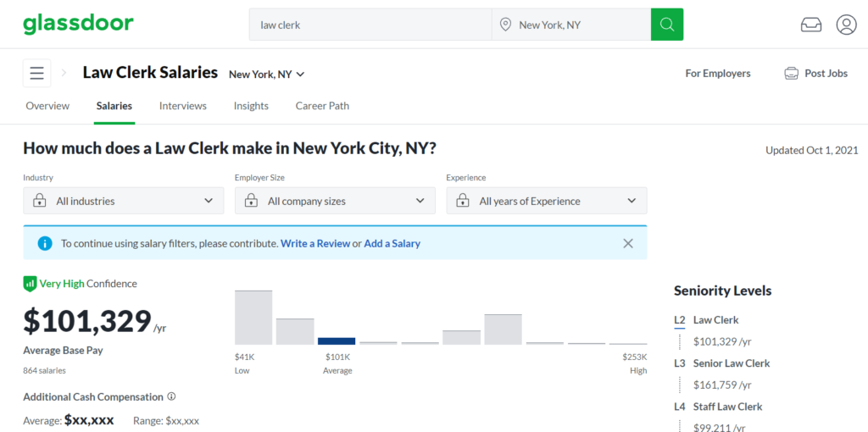
Task: Click the green search magnifier button
Action: click(667, 25)
